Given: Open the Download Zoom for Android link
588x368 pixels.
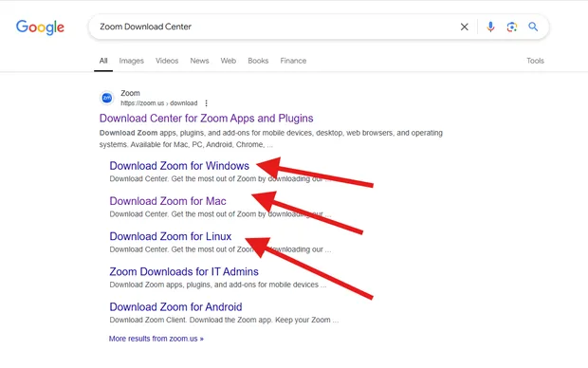Looking at the screenshot, I should 175,307.
